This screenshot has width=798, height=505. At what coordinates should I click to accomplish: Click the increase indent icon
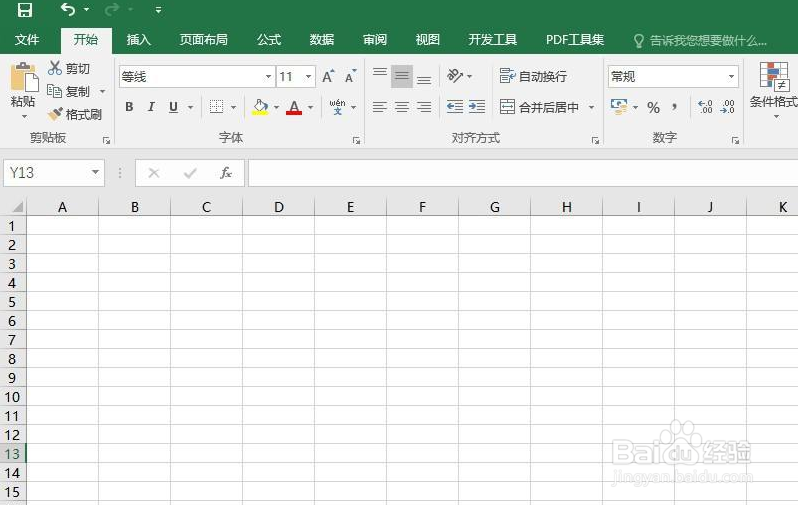pyautogui.click(x=477, y=106)
